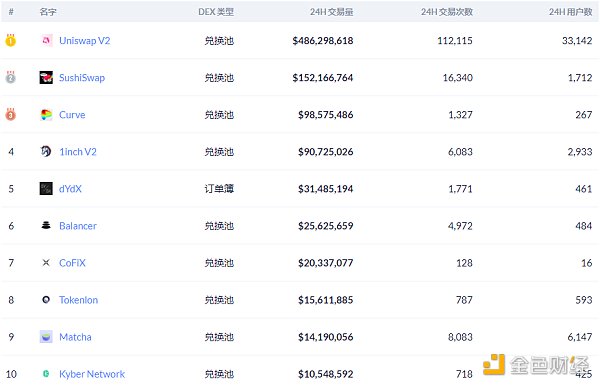Click the Tokenlon circle logo icon
Viewport: 600px width, 386px height.
(46, 300)
